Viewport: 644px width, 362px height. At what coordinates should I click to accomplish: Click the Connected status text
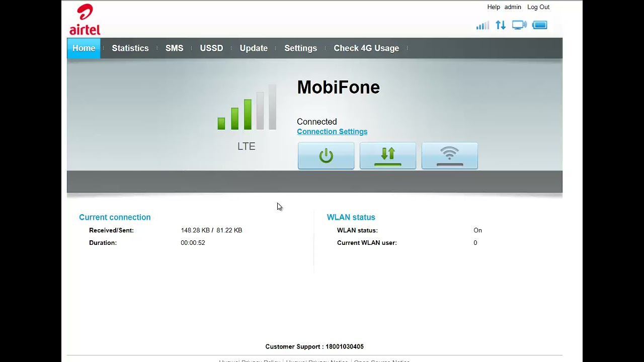[317, 122]
